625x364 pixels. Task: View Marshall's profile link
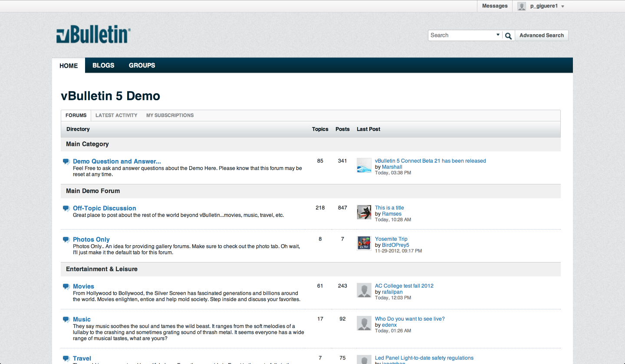(392, 167)
